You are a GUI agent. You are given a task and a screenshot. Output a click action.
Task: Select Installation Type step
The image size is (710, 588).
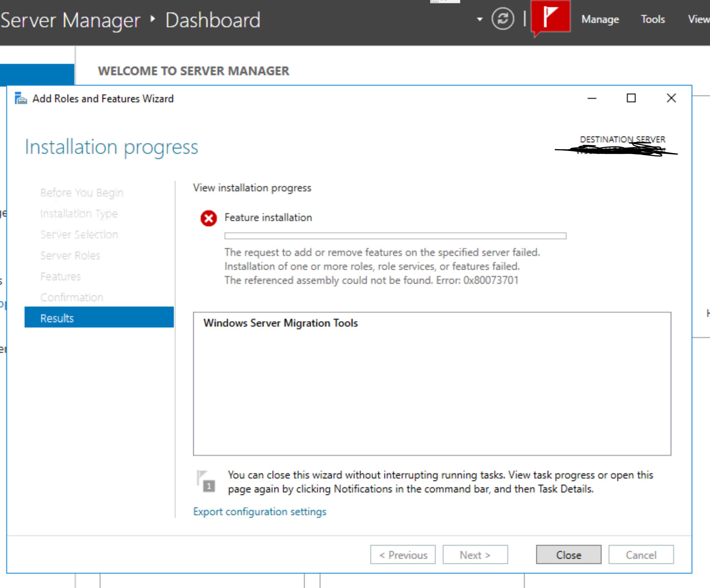pos(79,214)
